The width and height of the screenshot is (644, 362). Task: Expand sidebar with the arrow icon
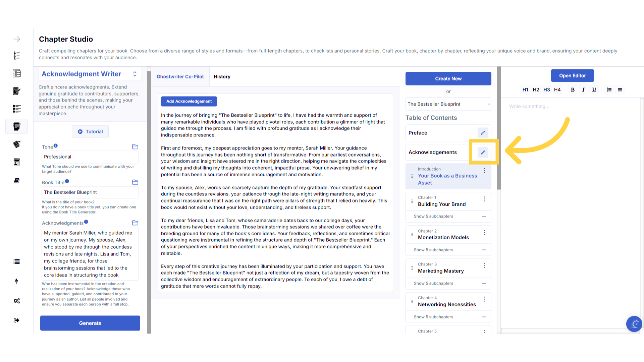pos(17,39)
